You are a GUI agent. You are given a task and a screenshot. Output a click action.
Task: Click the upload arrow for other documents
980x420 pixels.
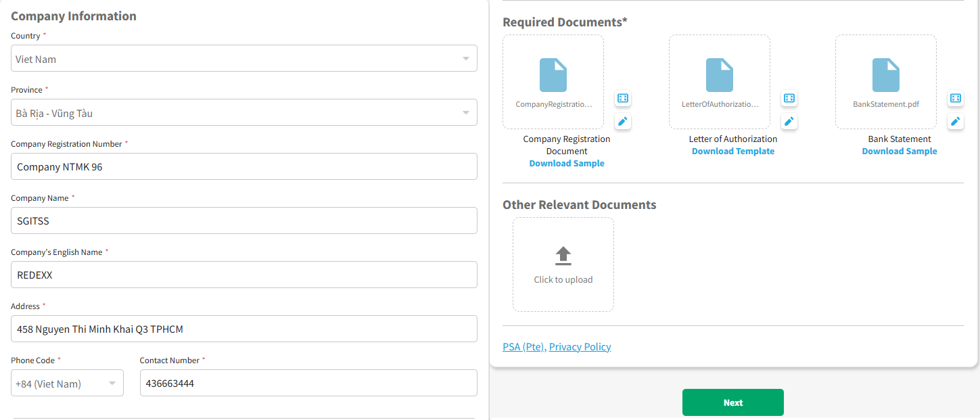pos(563,256)
